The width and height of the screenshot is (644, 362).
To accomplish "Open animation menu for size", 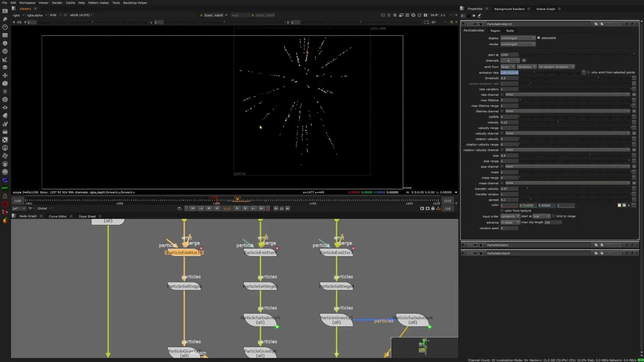I will tap(634, 155).
